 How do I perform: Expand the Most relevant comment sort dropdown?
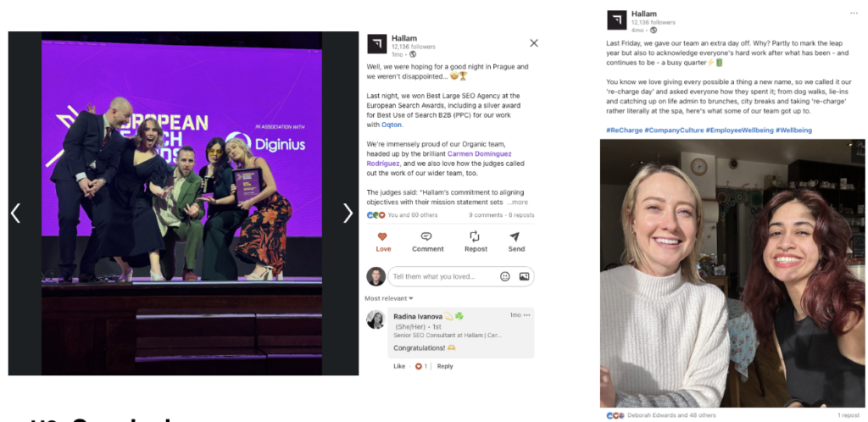[x=388, y=298]
